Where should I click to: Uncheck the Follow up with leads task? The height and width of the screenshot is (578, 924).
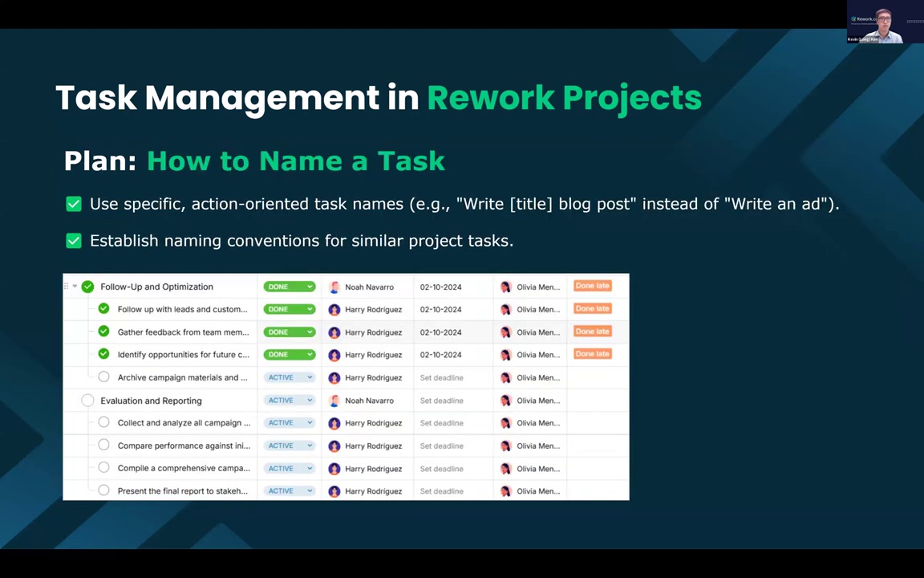[103, 308]
